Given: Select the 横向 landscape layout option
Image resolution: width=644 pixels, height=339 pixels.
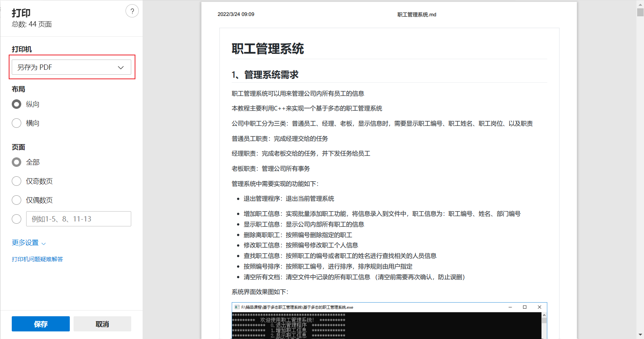Looking at the screenshot, I should (x=16, y=123).
